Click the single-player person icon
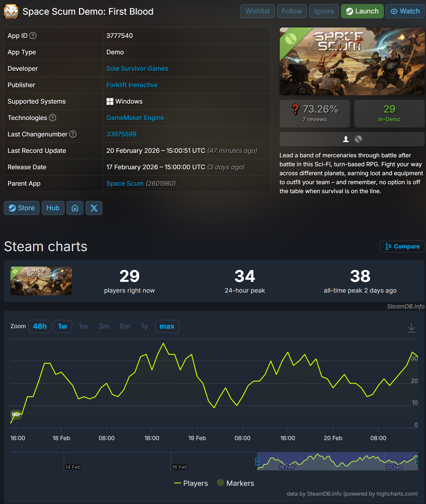426x504 pixels. pyautogui.click(x=346, y=139)
